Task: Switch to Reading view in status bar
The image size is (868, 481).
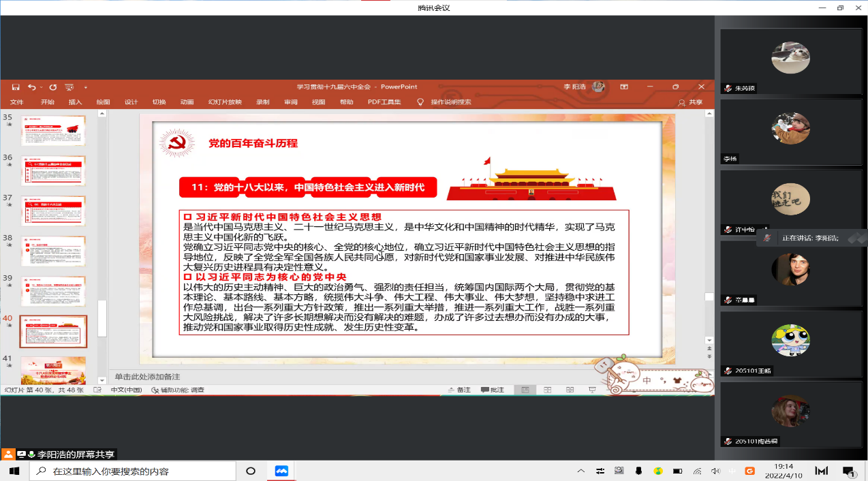Action: 570,390
